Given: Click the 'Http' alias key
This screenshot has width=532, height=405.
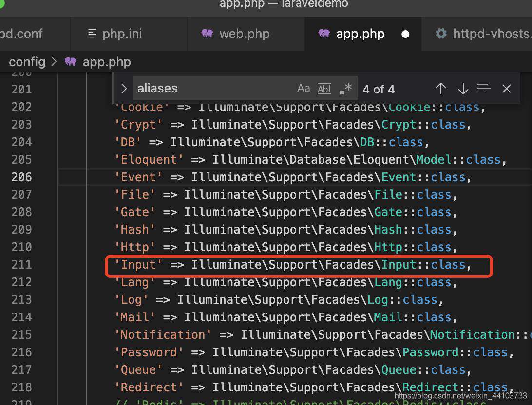Looking at the screenshot, I should tap(134, 247).
